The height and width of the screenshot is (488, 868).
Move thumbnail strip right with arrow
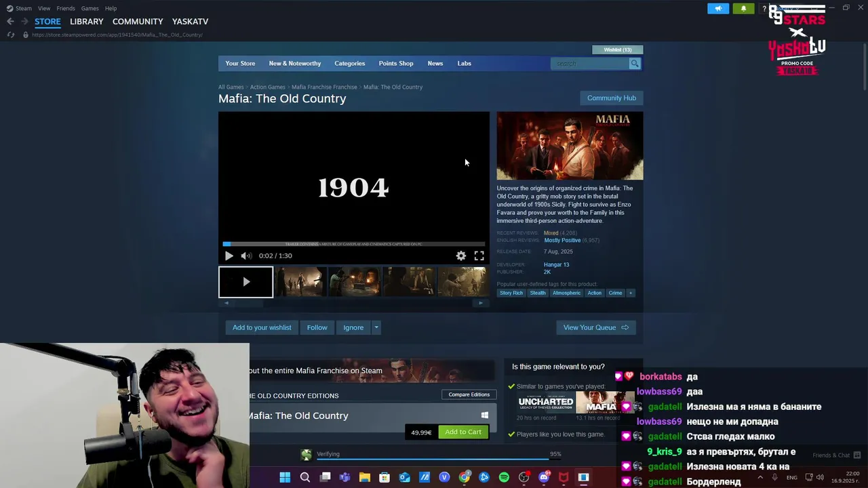pos(481,303)
